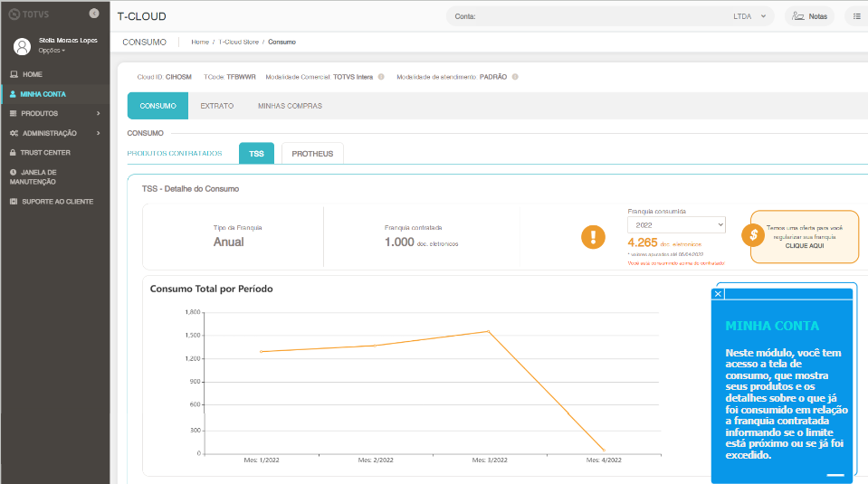868x484 pixels.
Task: Click the 4.265 consumed value
Action: (642, 242)
